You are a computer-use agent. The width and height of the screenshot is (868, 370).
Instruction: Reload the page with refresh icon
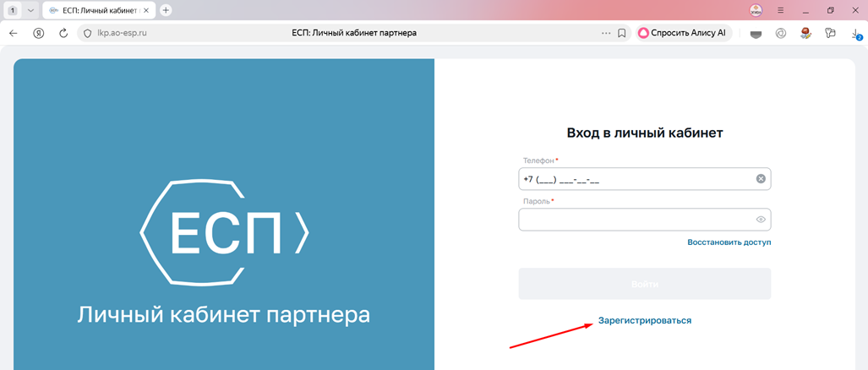click(63, 33)
